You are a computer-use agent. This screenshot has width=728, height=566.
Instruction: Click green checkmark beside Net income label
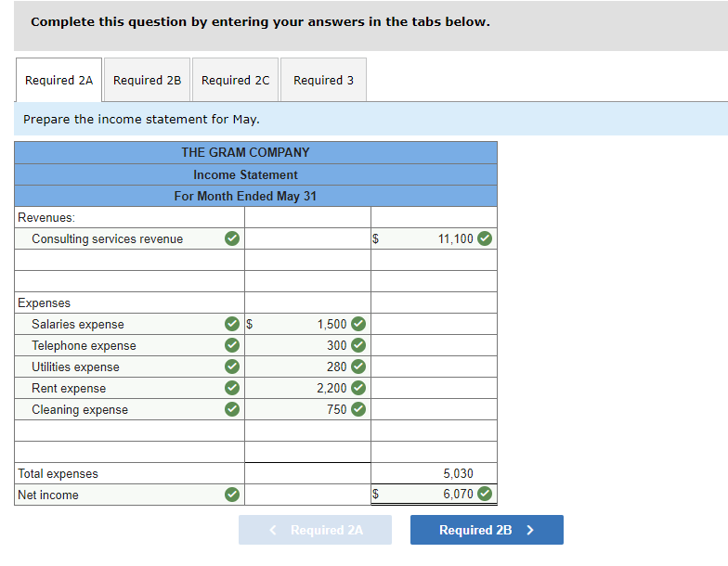coord(232,495)
